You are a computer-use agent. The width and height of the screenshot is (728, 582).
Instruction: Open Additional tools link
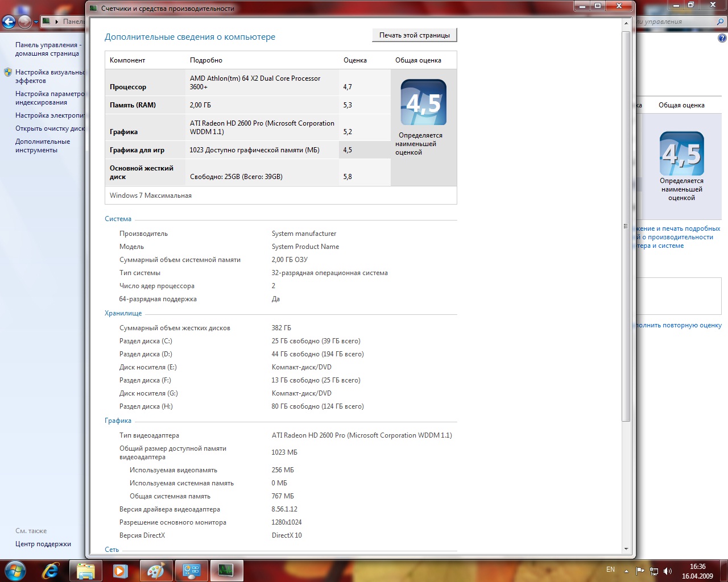[43, 146]
